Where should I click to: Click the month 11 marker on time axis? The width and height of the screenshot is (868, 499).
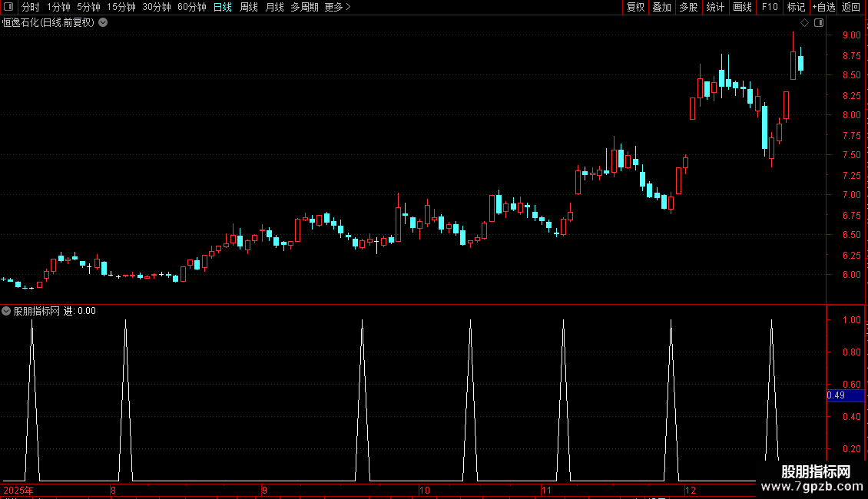[x=546, y=490]
